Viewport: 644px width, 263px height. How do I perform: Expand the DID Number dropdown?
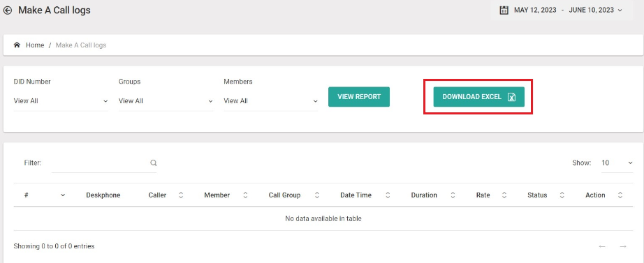pos(61,101)
